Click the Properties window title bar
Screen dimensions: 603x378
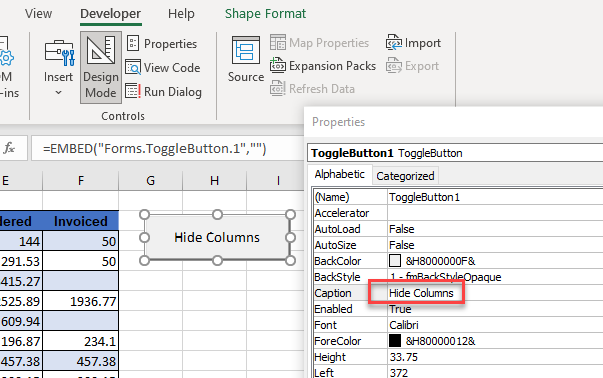[454, 122]
